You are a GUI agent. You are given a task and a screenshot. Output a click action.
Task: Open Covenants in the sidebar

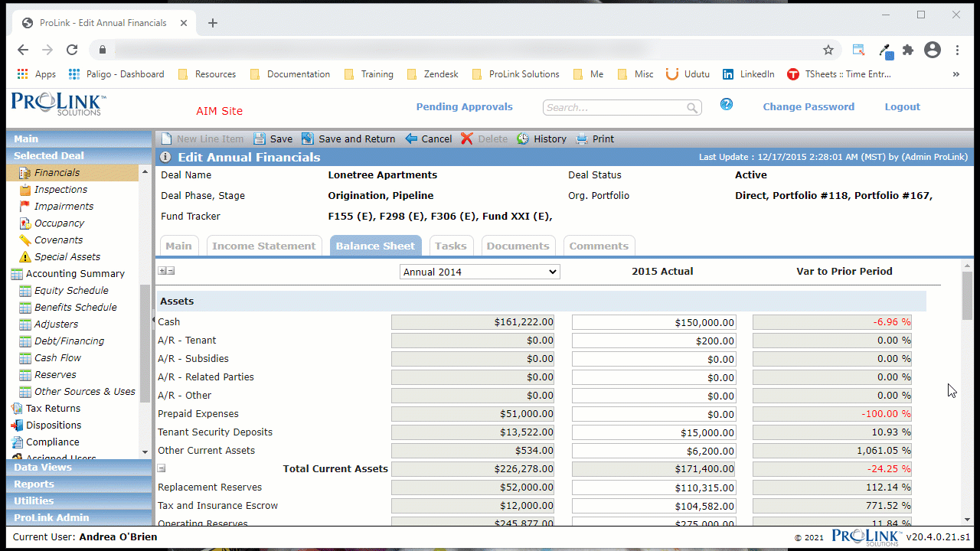click(x=58, y=240)
